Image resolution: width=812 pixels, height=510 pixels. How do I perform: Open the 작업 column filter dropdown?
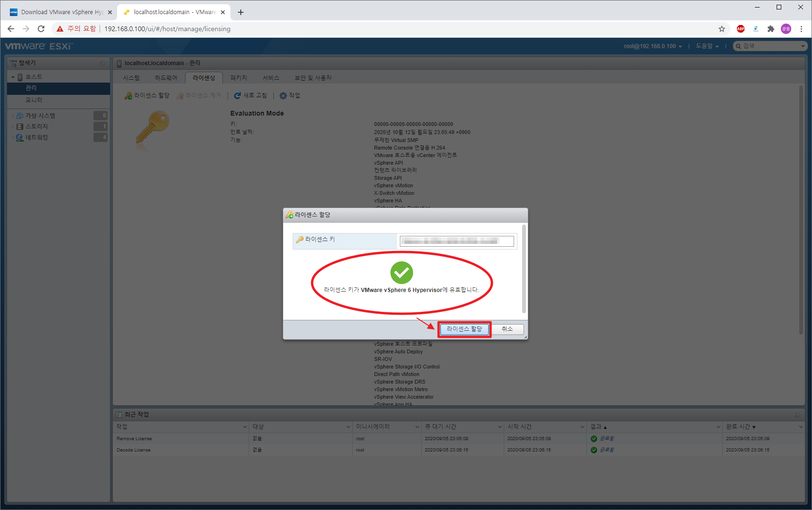click(245, 427)
